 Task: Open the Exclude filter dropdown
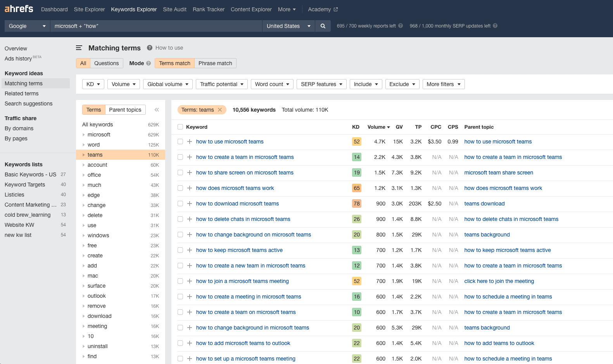coord(402,84)
